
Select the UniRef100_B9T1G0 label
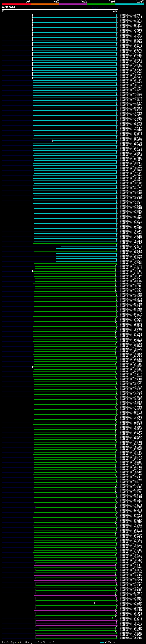[131, 25]
